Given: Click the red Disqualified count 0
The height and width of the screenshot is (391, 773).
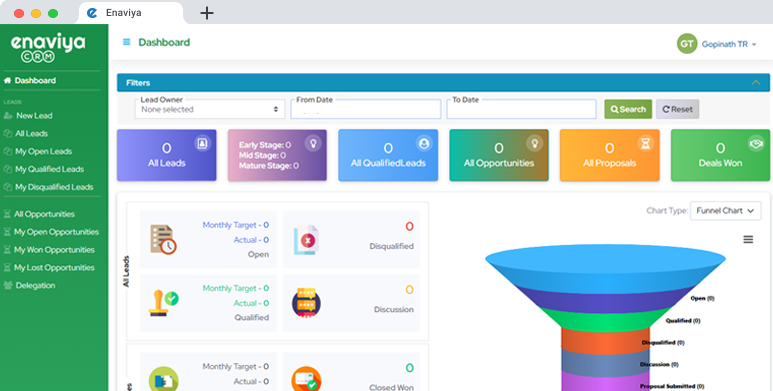Looking at the screenshot, I should point(409,226).
